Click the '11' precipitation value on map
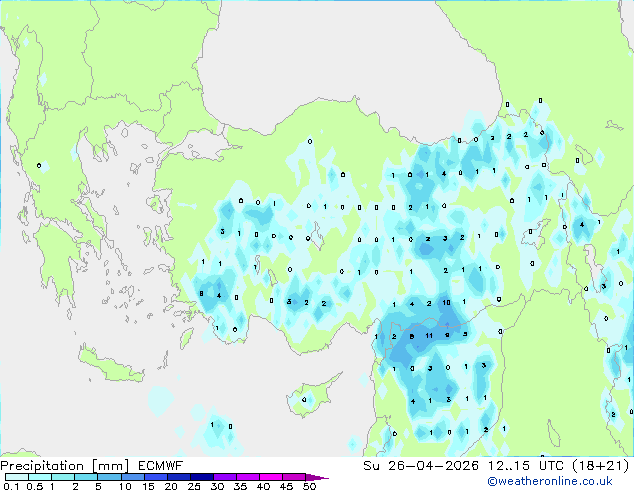Screen dimensions: 634x490 click(429, 336)
